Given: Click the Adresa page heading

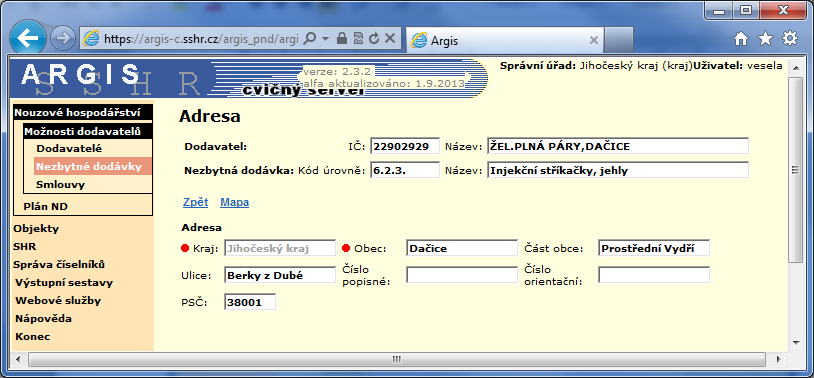Looking at the screenshot, I should coord(210,116).
